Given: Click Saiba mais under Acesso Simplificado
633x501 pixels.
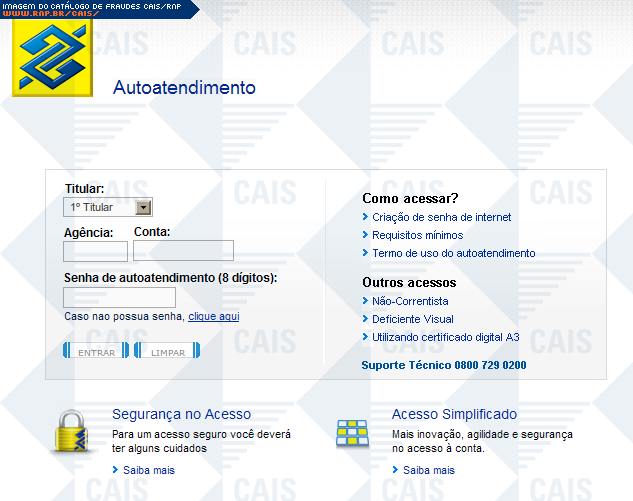Looking at the screenshot, I should (428, 470).
